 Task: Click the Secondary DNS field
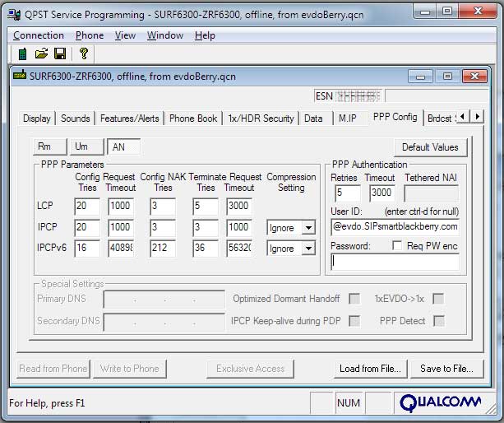point(164,322)
